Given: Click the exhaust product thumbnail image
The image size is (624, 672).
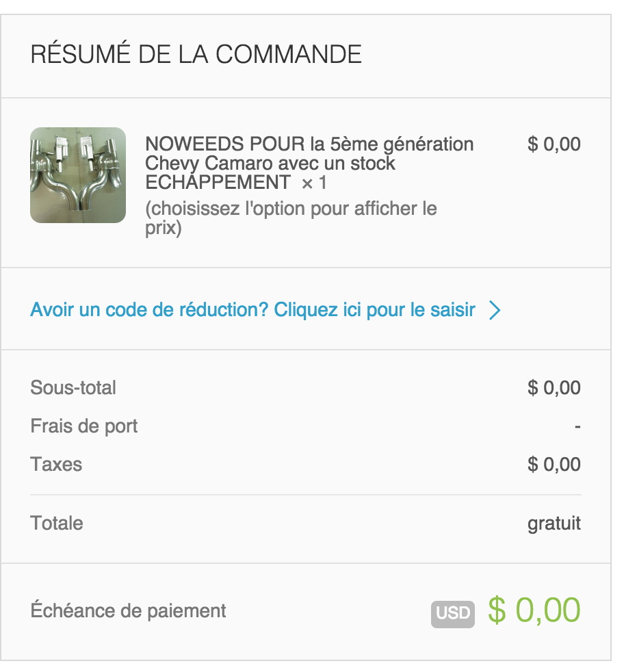Looking at the screenshot, I should pos(78,175).
